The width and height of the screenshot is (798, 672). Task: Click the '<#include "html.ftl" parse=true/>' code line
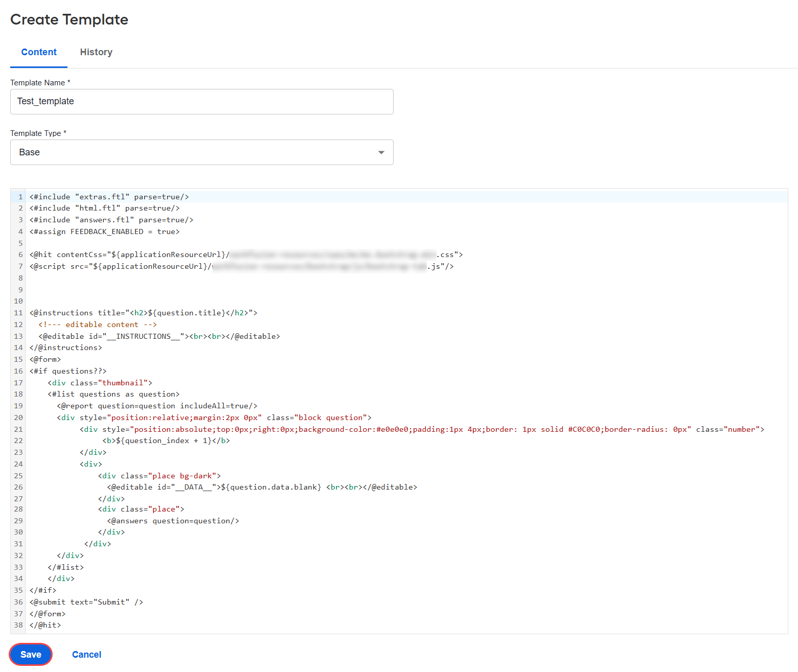[x=105, y=208]
